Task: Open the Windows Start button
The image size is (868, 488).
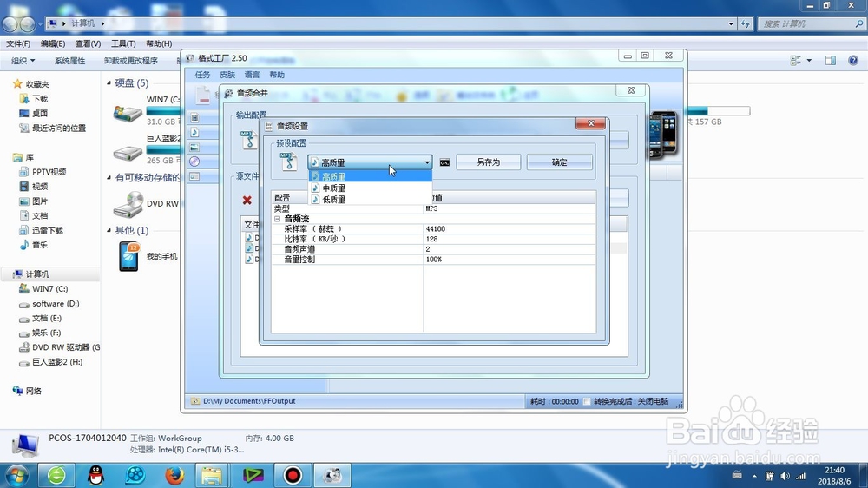Action: coord(16,475)
